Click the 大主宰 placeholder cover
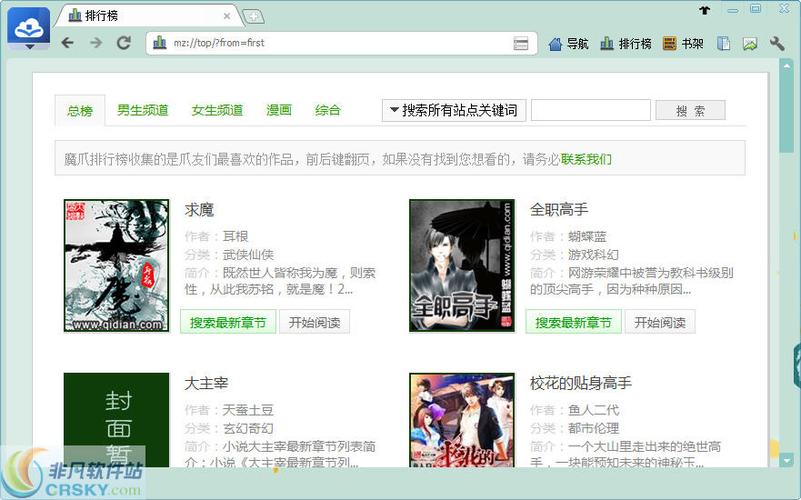Viewport: 801px width, 500px height. tap(116, 420)
